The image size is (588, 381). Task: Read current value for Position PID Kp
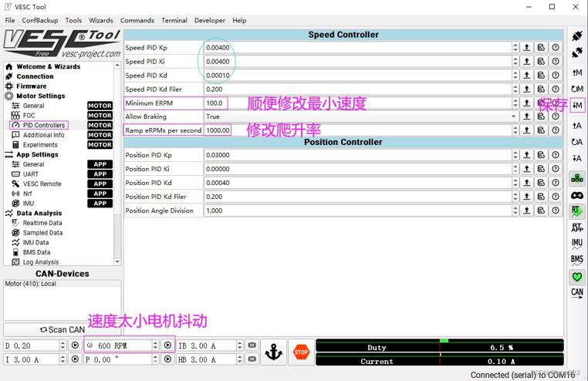click(526, 155)
